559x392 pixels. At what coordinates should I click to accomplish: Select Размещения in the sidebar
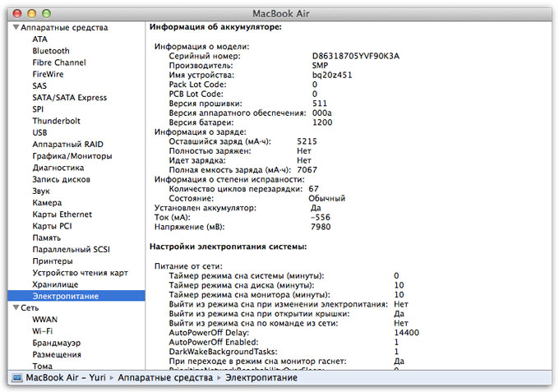57,354
